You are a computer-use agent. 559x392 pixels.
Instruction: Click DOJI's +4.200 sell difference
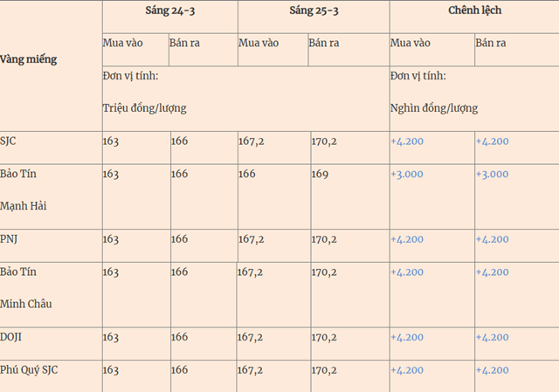pos(492,337)
